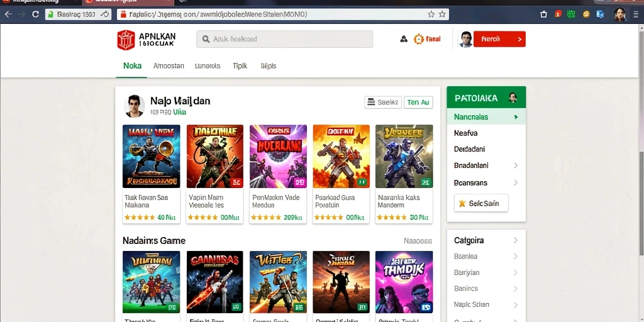Click the Seilc Sarin button
This screenshot has height=322, width=644.
pos(481,203)
